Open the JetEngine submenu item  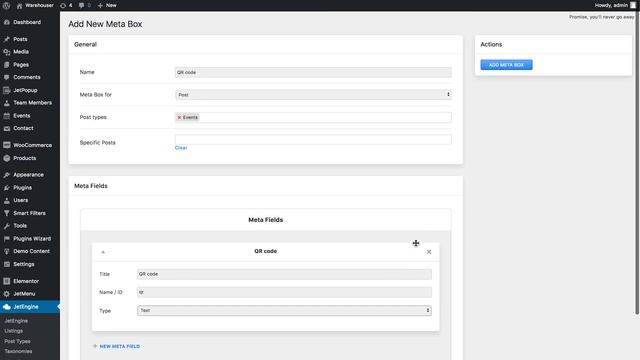coord(16,321)
